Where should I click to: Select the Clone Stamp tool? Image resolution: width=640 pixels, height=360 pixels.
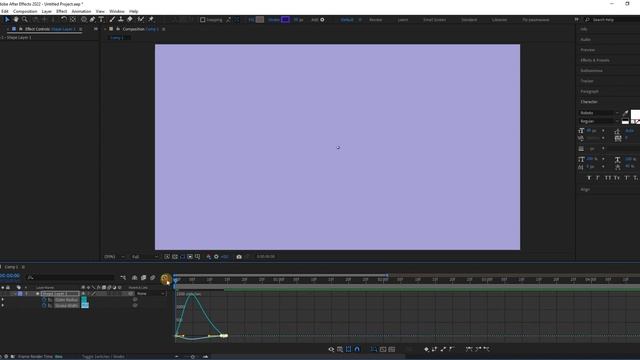tap(121, 19)
